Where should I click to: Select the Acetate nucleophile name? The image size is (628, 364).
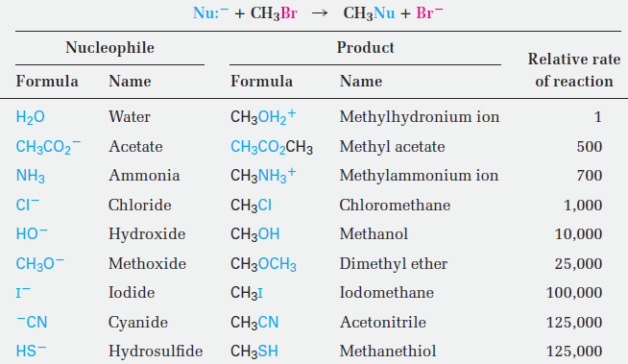coord(135,146)
